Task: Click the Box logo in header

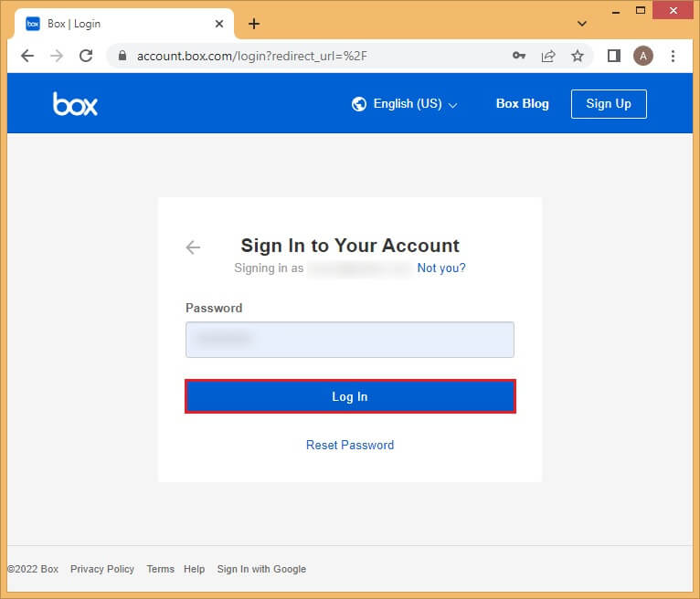Action: (x=75, y=104)
